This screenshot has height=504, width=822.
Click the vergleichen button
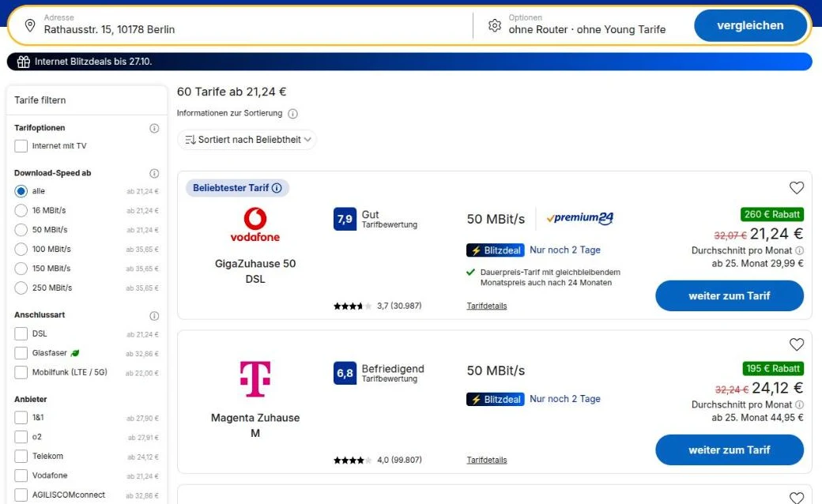750,25
